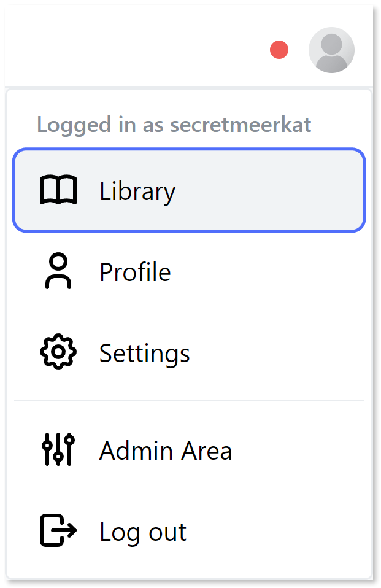Click the gear icon to configure preferences
The height and width of the screenshot is (588, 381).
point(58,352)
